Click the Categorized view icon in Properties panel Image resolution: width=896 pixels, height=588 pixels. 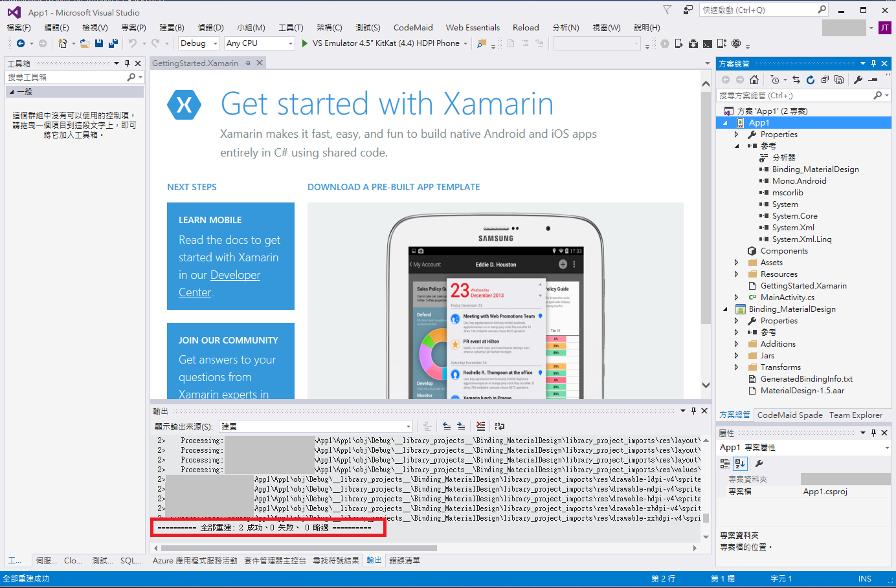(725, 463)
